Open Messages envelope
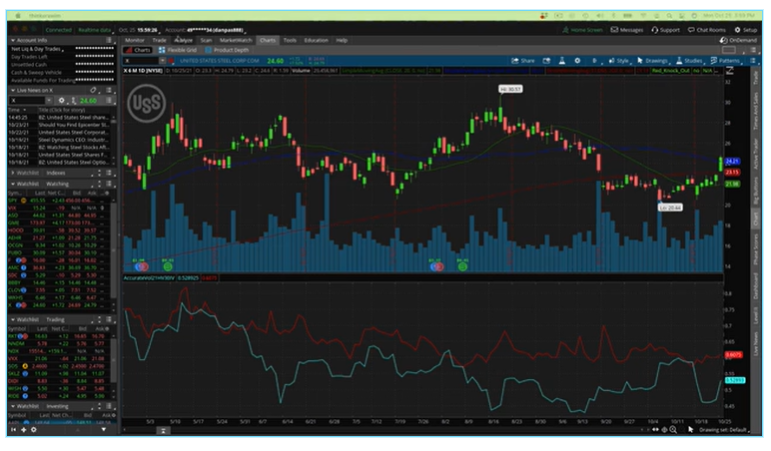 coord(627,30)
